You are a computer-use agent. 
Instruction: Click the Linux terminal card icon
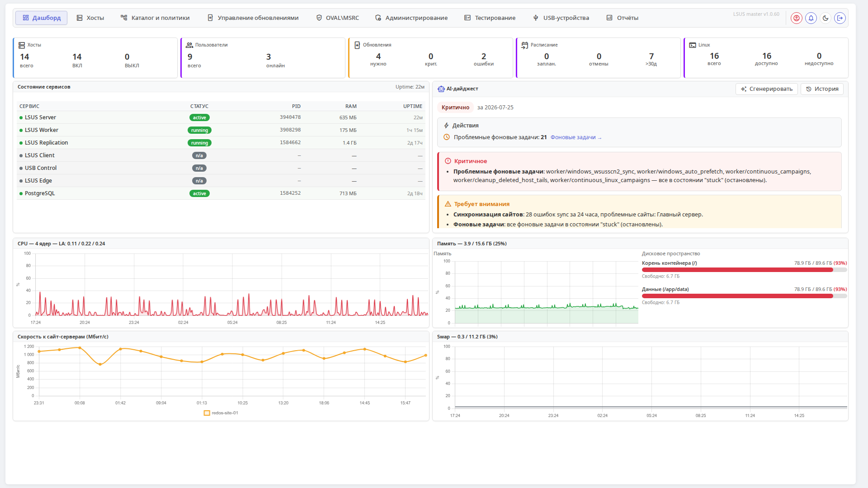tap(693, 45)
